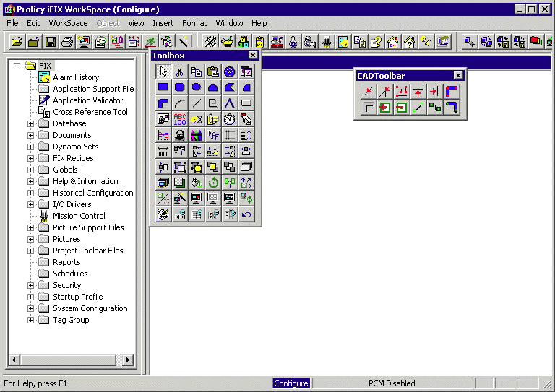The height and width of the screenshot is (392, 555).
Task: Expand the Security folder
Action: pos(31,285)
